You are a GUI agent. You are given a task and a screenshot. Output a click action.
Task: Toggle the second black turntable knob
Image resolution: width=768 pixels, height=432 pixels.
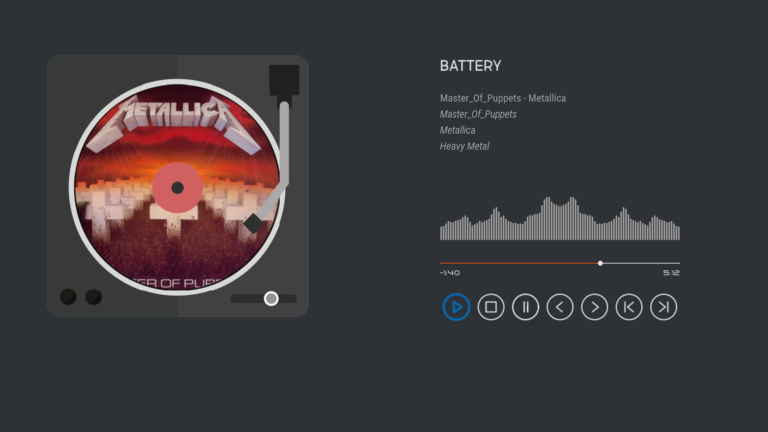click(x=94, y=296)
